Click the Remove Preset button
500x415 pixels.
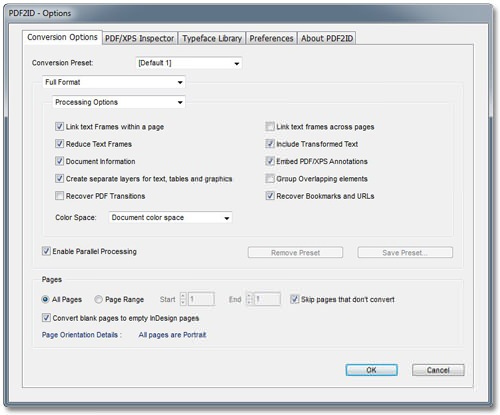(295, 253)
